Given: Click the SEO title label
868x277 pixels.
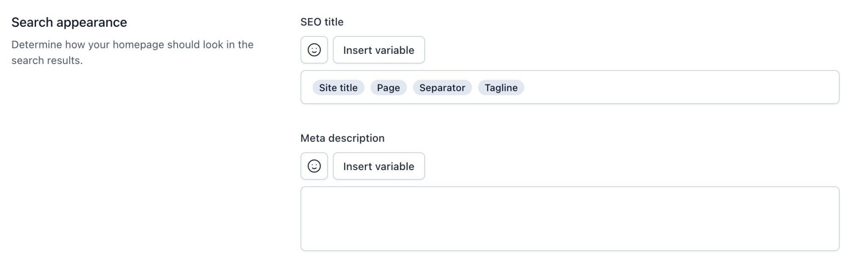Looking at the screenshot, I should 322,22.
